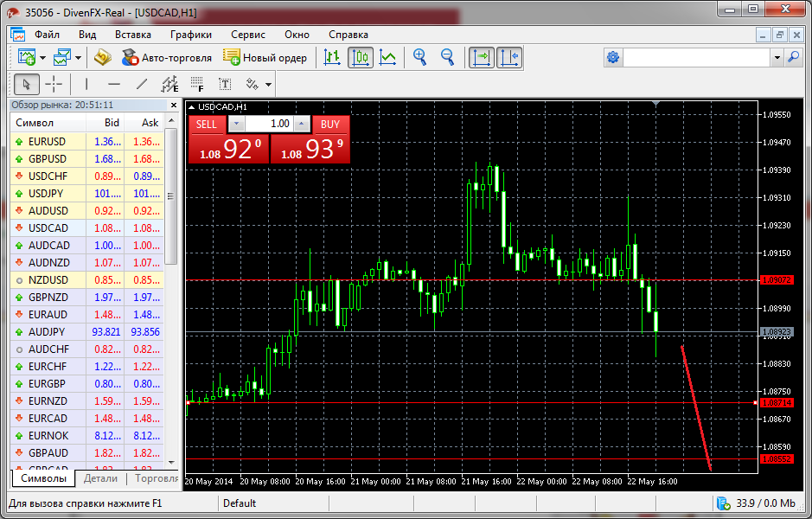
Task: Switch chart to bar chart view
Action: pos(332,58)
